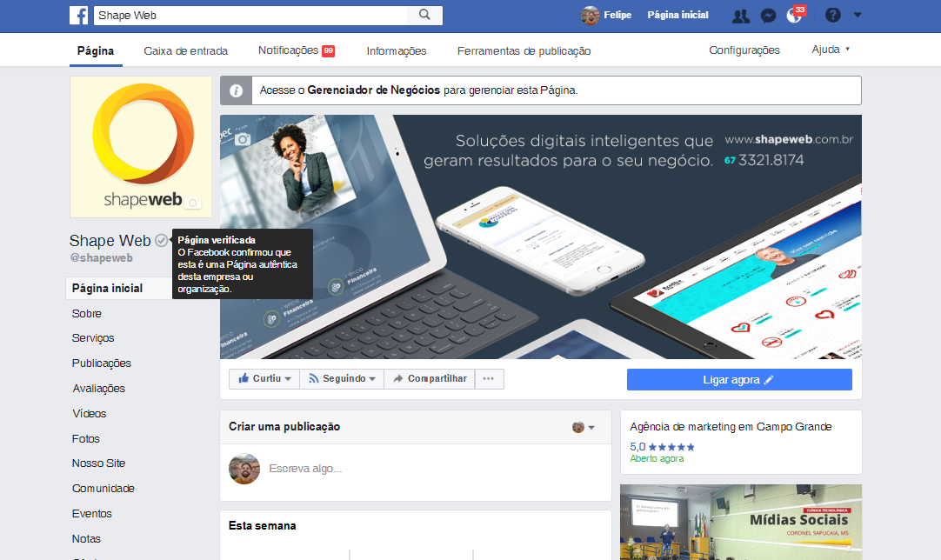Click the Aberto agora status text
Screen dimensions: 941x560
tap(657, 458)
